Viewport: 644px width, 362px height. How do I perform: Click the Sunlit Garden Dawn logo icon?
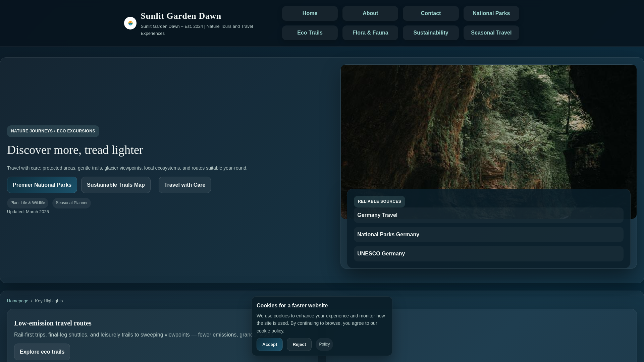coord(130,23)
